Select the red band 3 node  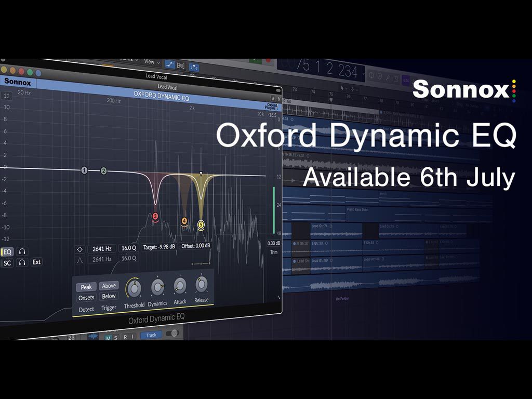click(155, 215)
